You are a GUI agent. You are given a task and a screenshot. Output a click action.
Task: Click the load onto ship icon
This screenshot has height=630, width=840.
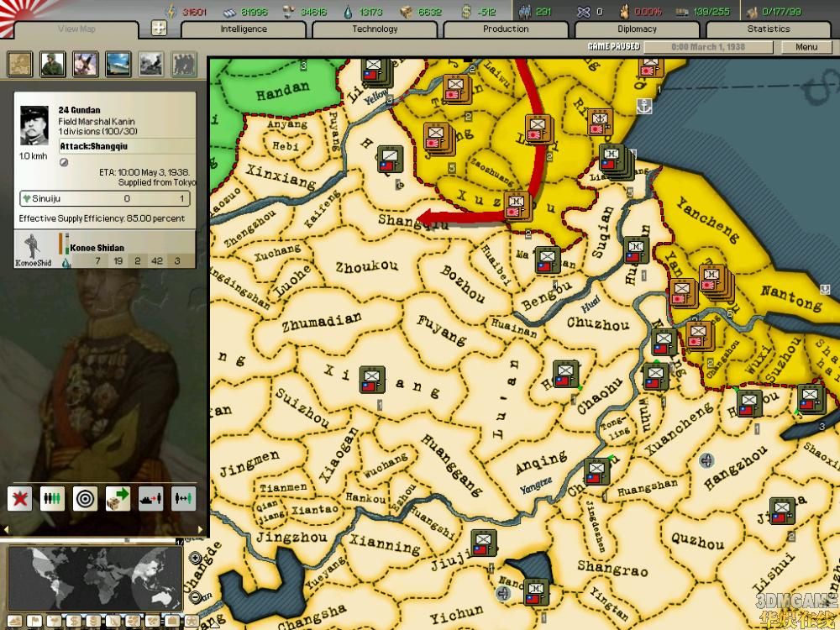point(150,498)
